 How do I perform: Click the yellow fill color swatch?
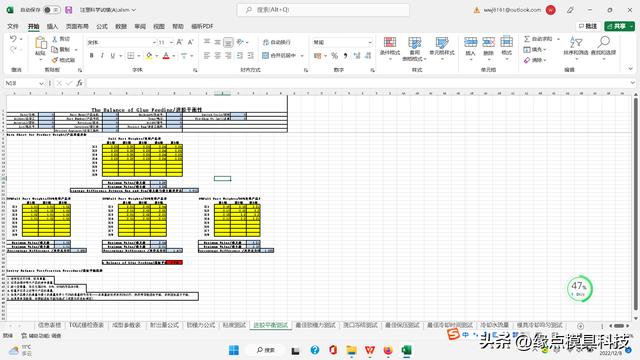(149, 56)
